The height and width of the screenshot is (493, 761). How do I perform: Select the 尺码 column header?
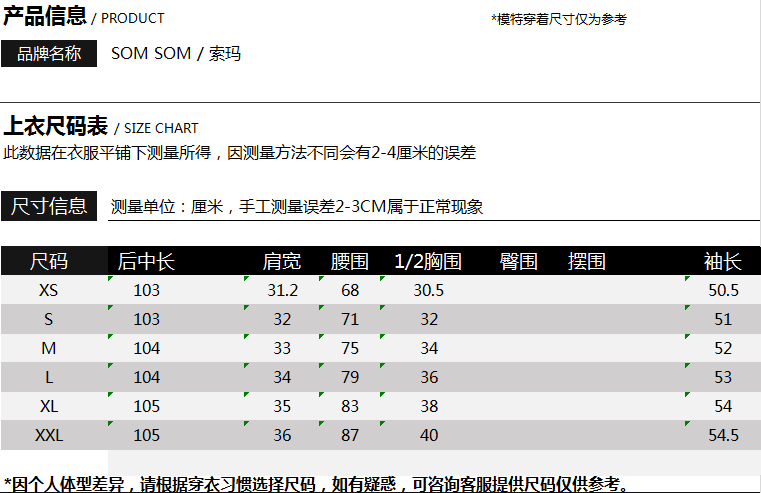(49, 262)
